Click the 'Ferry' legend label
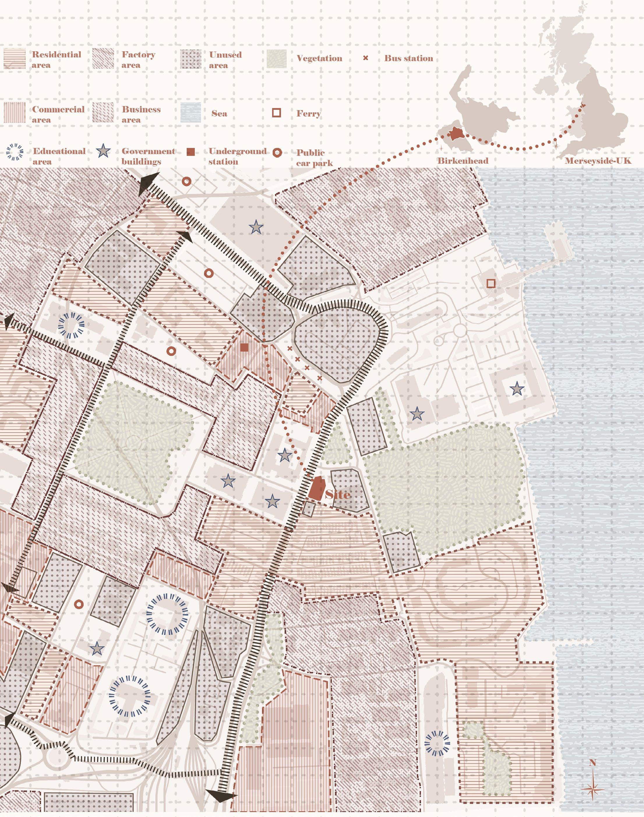644x817 pixels. tap(308, 114)
